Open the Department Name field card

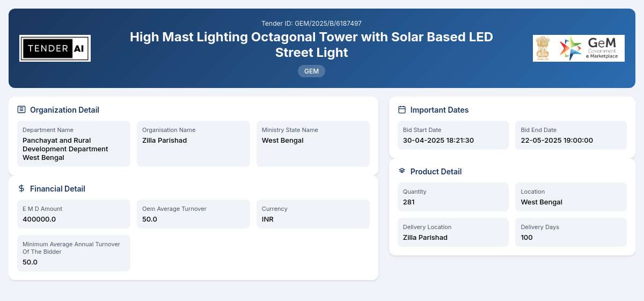[x=74, y=144]
